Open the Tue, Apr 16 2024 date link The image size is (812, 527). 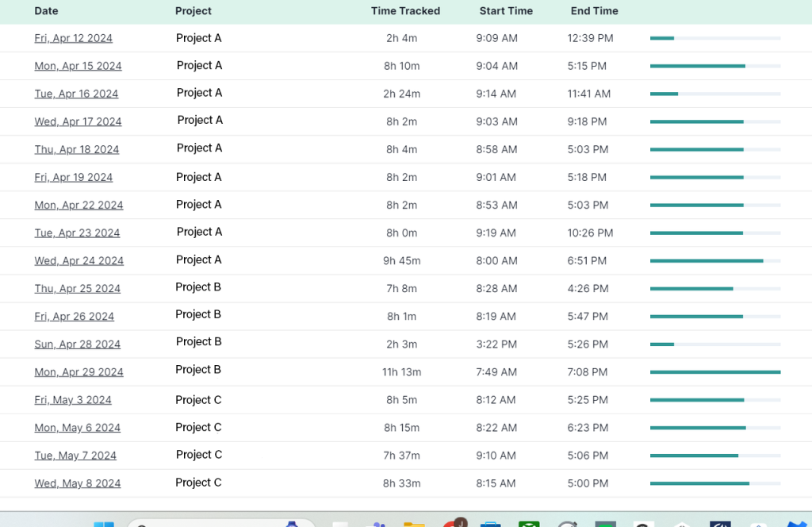(76, 94)
